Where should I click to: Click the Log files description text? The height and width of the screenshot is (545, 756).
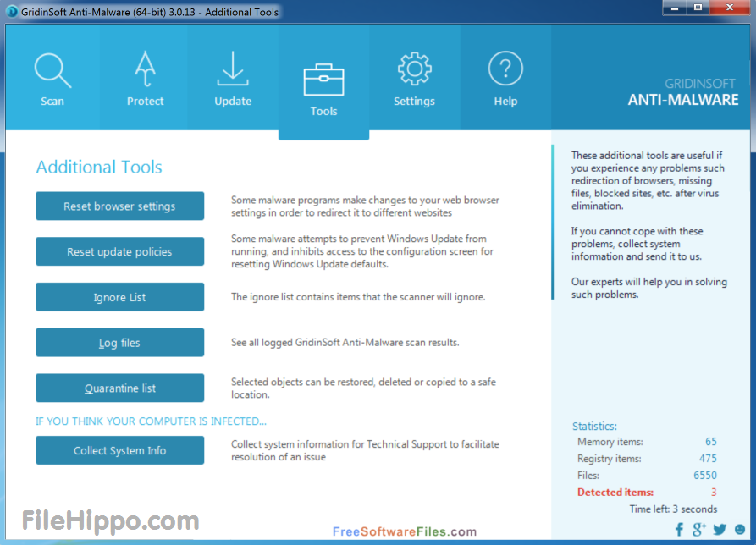pyautogui.click(x=345, y=343)
